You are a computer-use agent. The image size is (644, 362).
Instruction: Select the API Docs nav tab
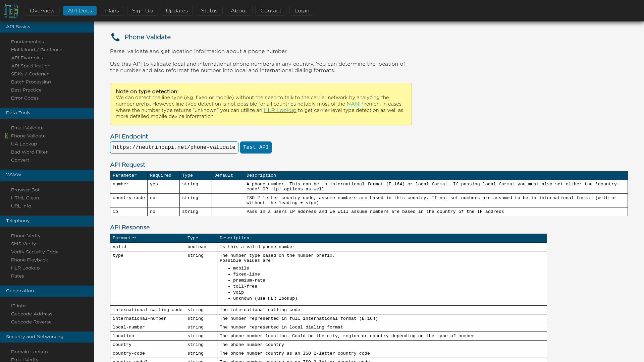tap(80, 11)
